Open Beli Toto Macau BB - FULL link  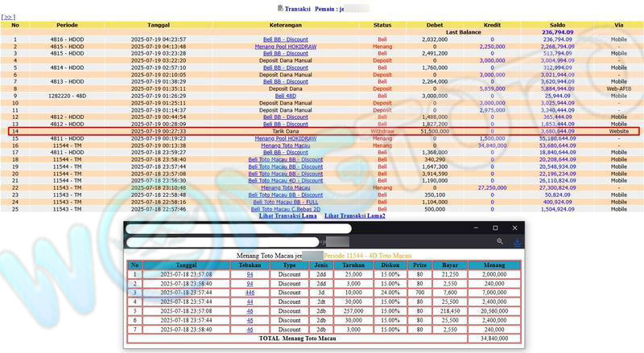pos(286,202)
